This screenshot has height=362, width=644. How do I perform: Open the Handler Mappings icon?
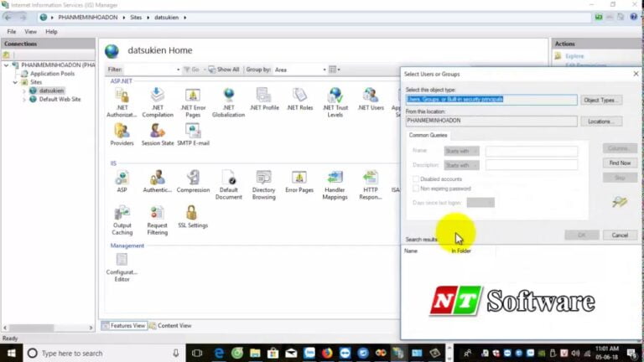click(x=335, y=179)
